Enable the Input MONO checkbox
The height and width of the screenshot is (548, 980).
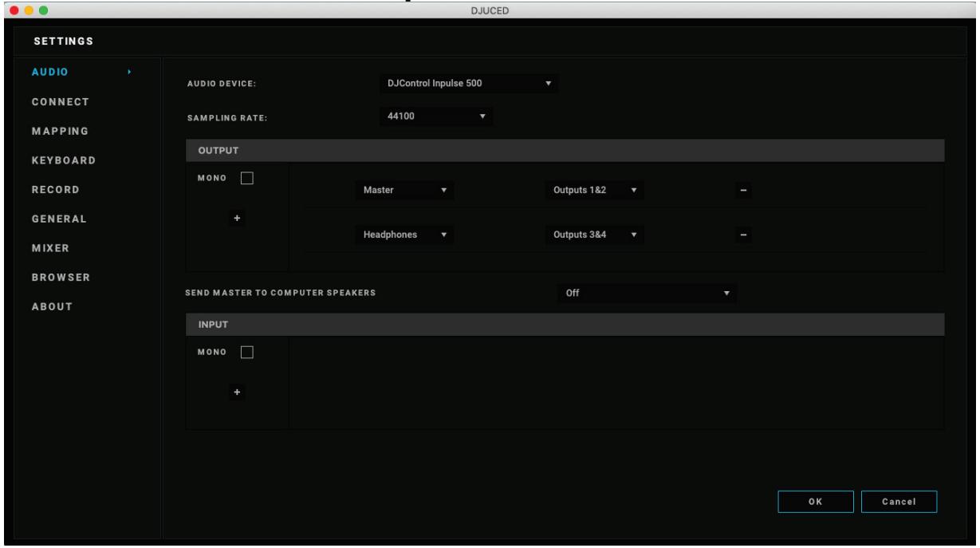click(247, 352)
